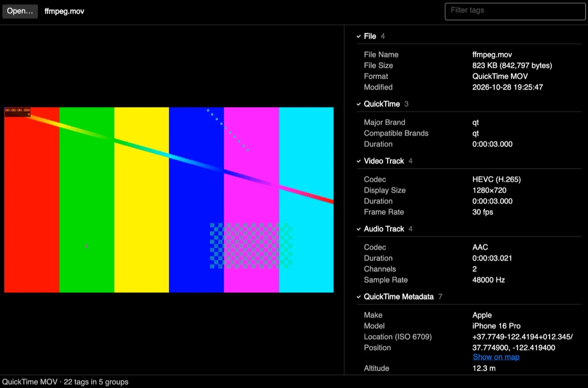
Task: Click the Sample Rate value 48000 Hz
Action: 489,280
